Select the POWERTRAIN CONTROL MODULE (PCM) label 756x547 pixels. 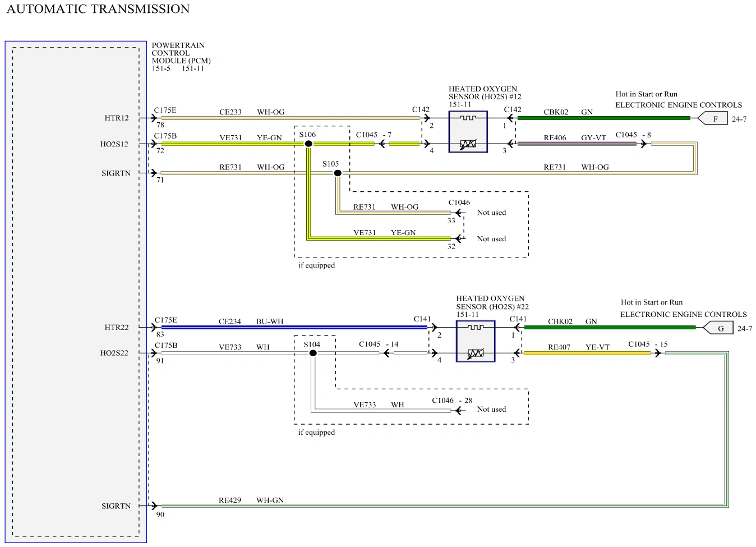[181, 53]
